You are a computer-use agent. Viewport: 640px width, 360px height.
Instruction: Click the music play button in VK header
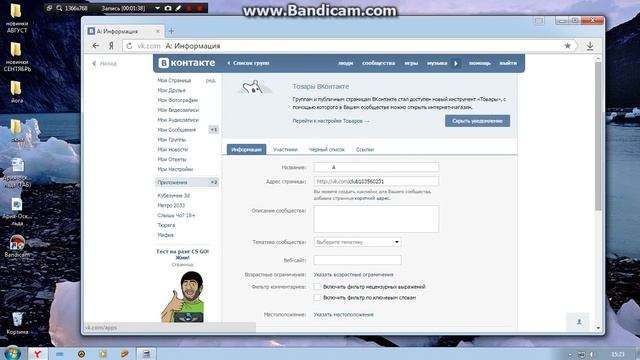point(456,63)
